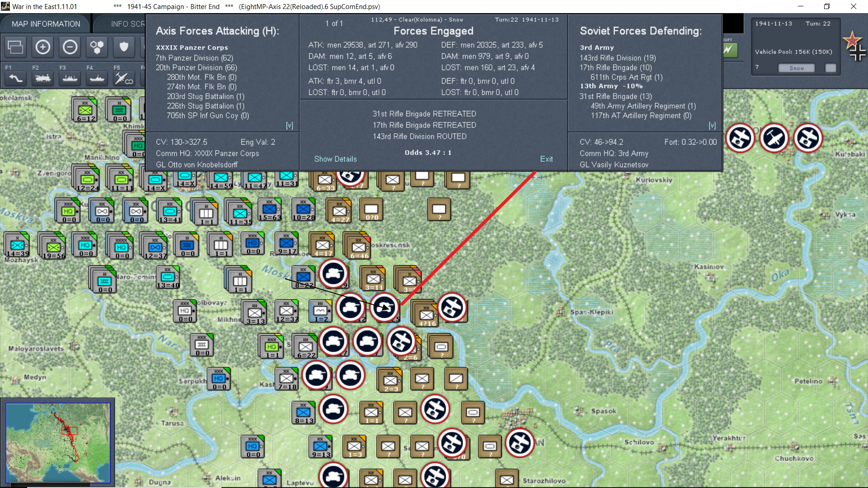
Task: Expand Soviet defending forces list [v]
Action: (x=712, y=126)
